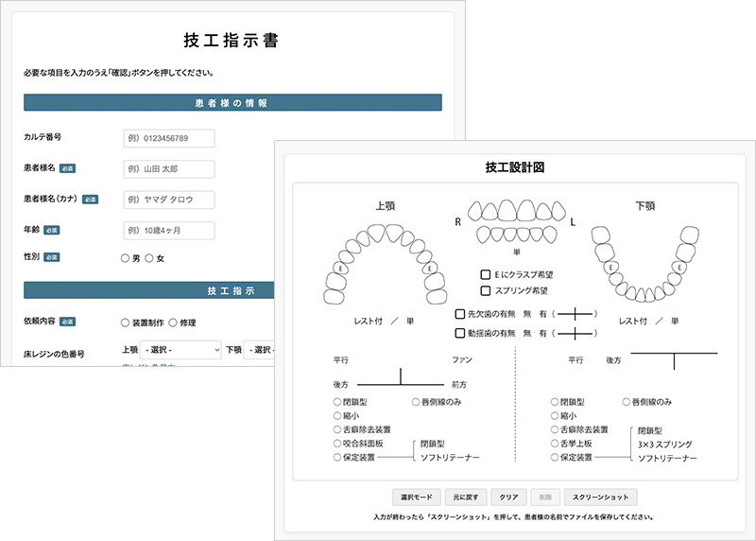Image resolution: width=756 pixels, height=541 pixels.
Task: Choose 舌挙上板 radio in lower jaw options
Action: tap(555, 443)
